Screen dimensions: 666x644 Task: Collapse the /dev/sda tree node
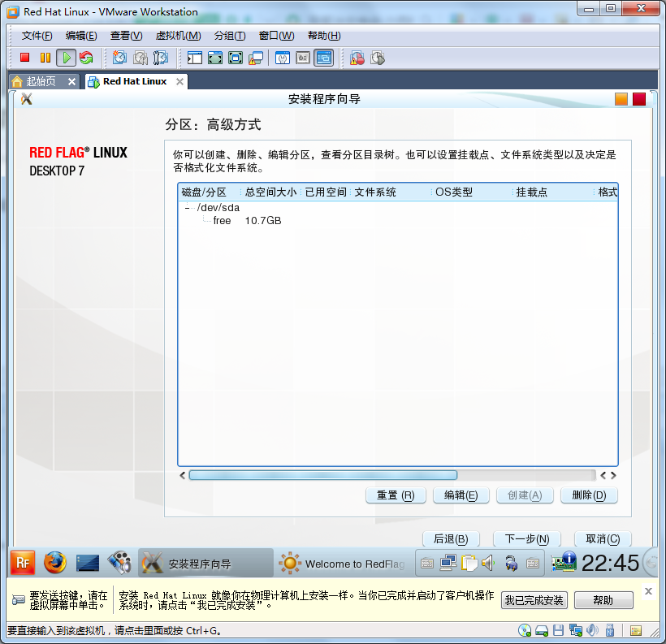tap(188, 208)
